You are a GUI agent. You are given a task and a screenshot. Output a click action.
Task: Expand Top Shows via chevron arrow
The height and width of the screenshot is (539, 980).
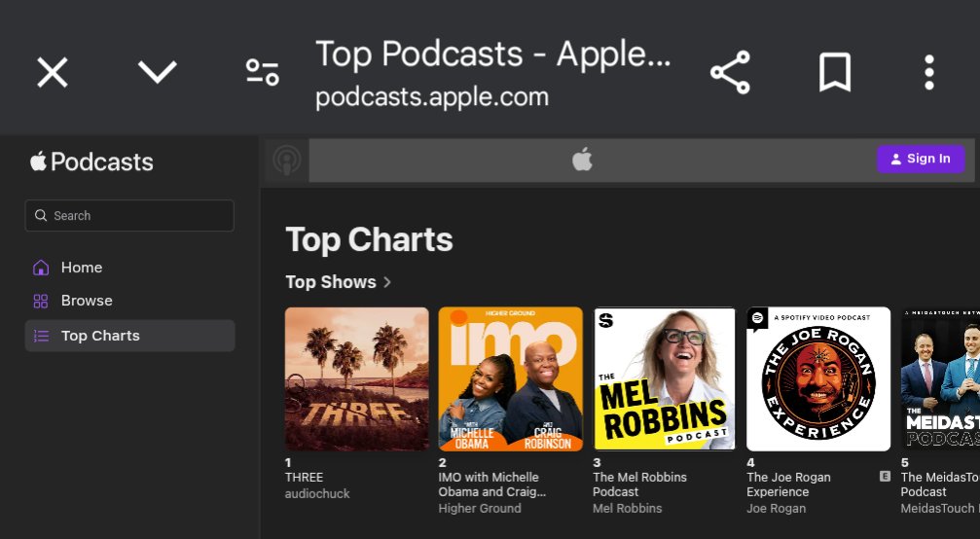pos(387,282)
